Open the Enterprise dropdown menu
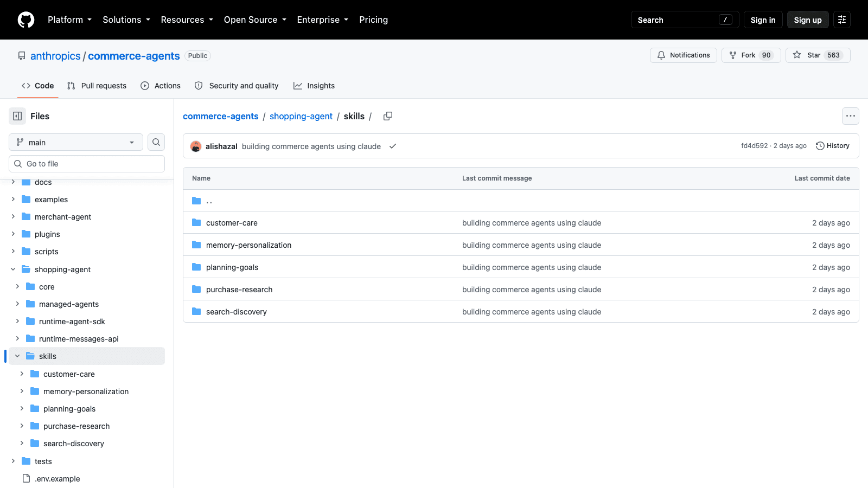Image resolution: width=868 pixels, height=488 pixels. tap(323, 20)
